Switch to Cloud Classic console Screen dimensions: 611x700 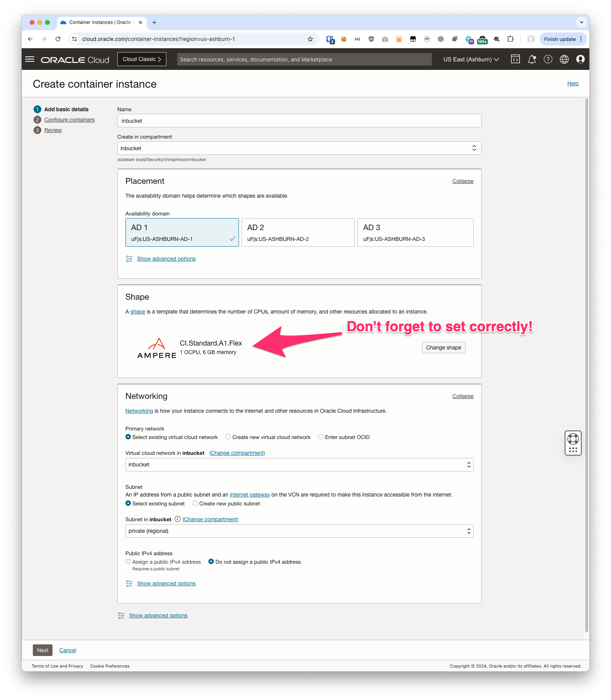[x=142, y=59]
